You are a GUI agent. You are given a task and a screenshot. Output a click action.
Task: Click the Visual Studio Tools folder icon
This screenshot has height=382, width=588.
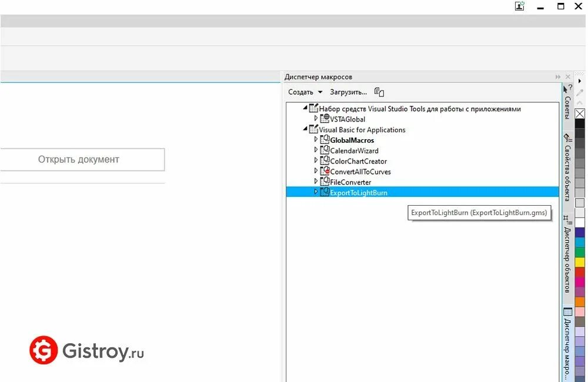pyautogui.click(x=313, y=108)
